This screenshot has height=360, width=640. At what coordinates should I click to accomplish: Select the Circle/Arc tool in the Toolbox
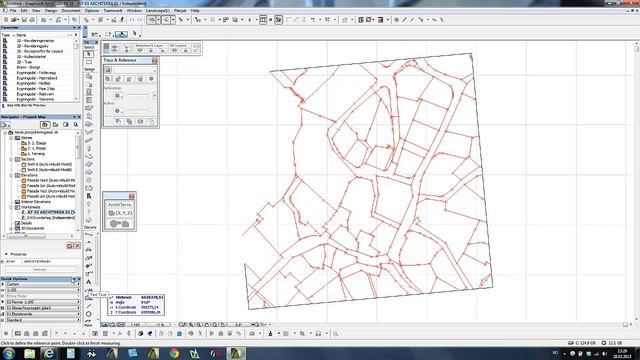click(89, 314)
